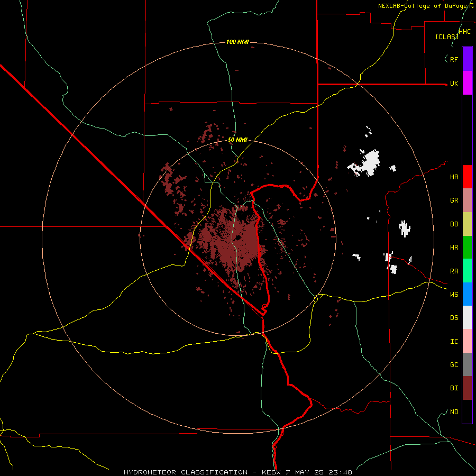Viewport: 476px width, 476px height.
Task: Click the blue WS legend color swatch
Action: [x=467, y=294]
